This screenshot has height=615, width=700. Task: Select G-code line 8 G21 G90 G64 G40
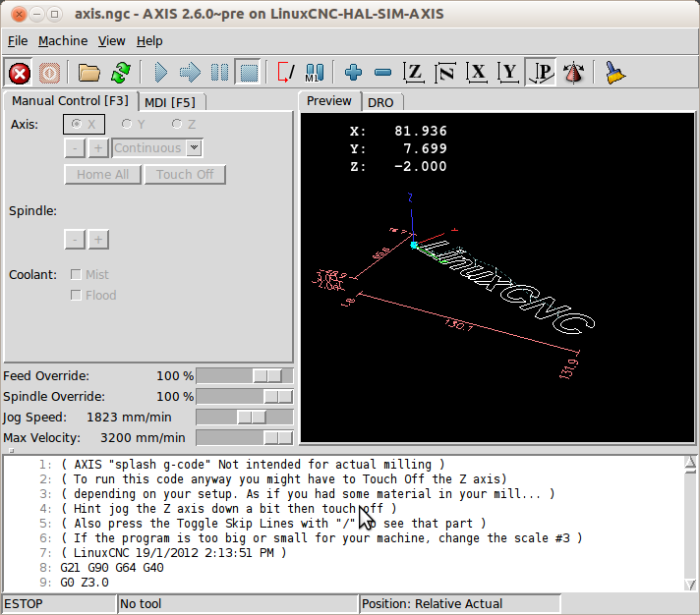tap(112, 568)
